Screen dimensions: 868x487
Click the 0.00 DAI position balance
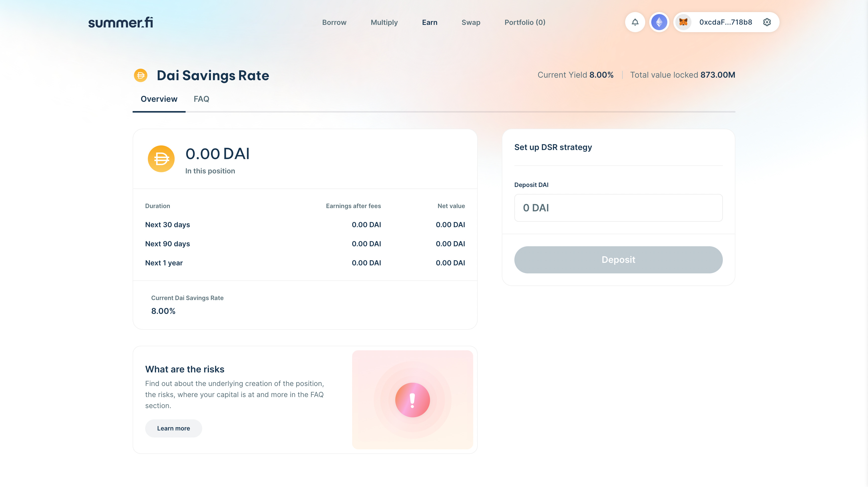(217, 154)
